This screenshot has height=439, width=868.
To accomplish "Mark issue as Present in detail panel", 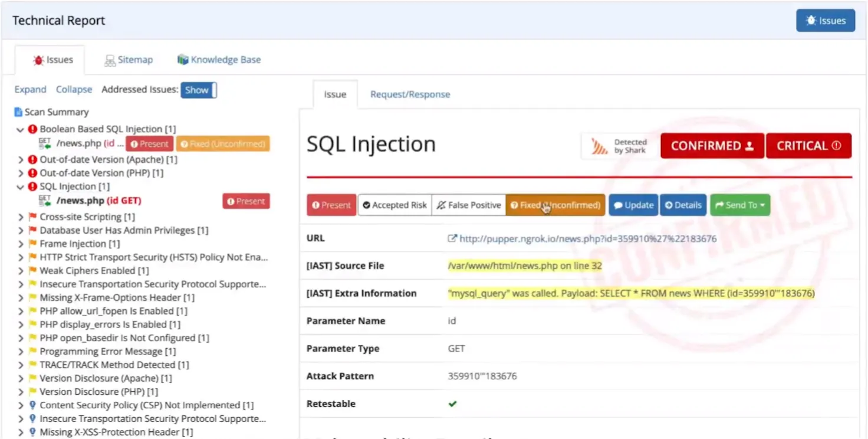I will (x=331, y=205).
